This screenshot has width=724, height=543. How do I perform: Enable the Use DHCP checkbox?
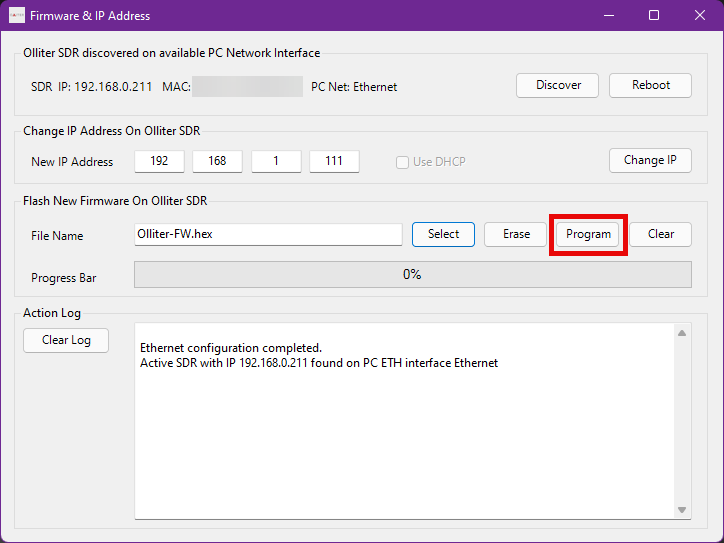click(x=403, y=162)
